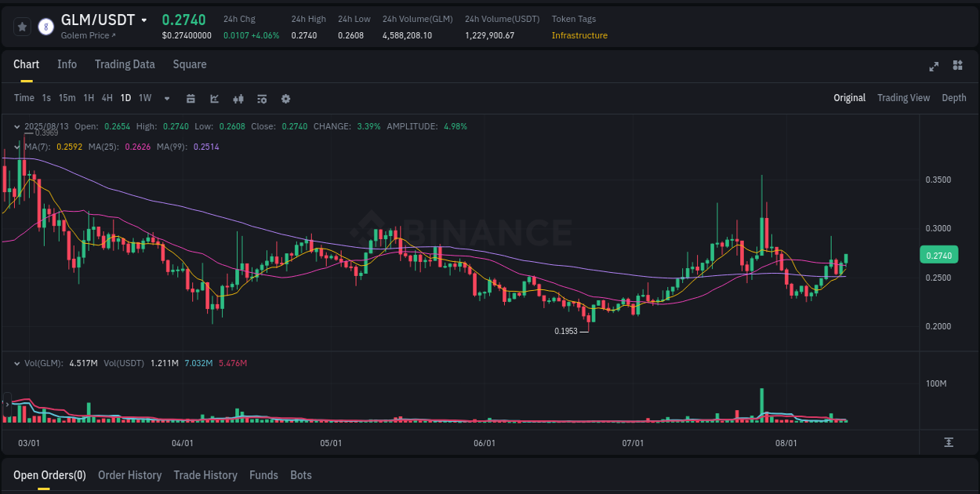980x494 pixels.
Task: Open the chart settings gear
Action: point(285,99)
